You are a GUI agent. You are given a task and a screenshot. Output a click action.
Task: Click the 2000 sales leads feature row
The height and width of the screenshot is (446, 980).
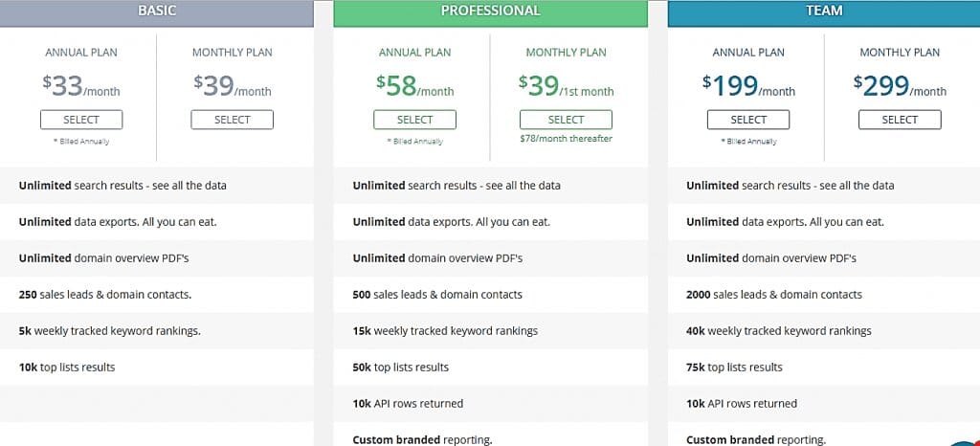click(774, 295)
